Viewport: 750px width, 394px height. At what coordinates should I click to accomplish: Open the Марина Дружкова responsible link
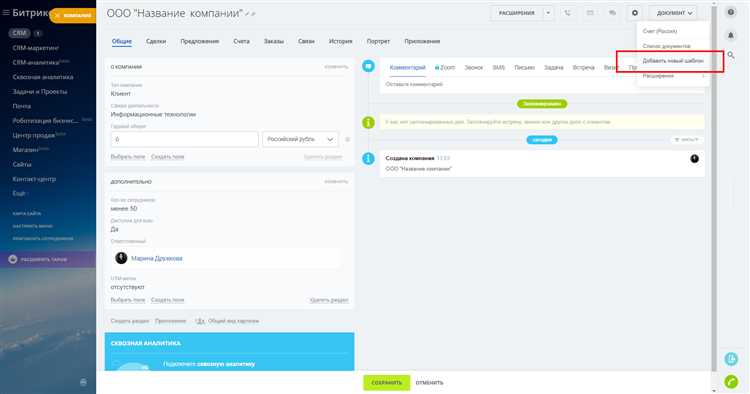(x=156, y=258)
